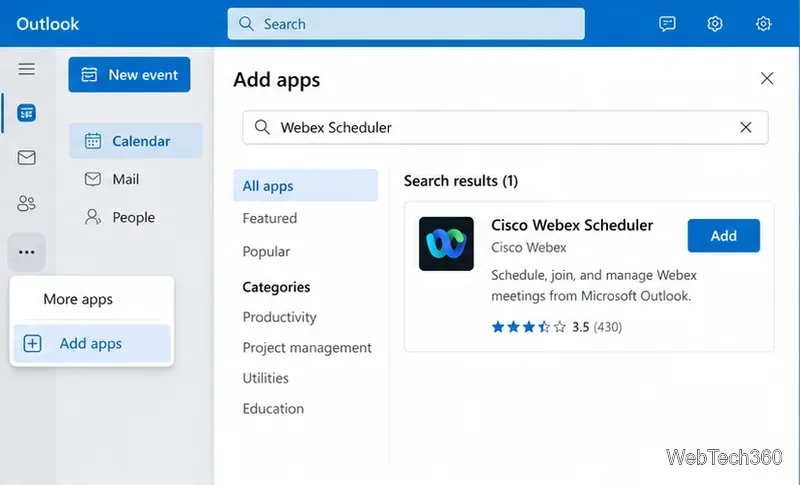
Task: Open the Project management category
Action: pyautogui.click(x=307, y=348)
